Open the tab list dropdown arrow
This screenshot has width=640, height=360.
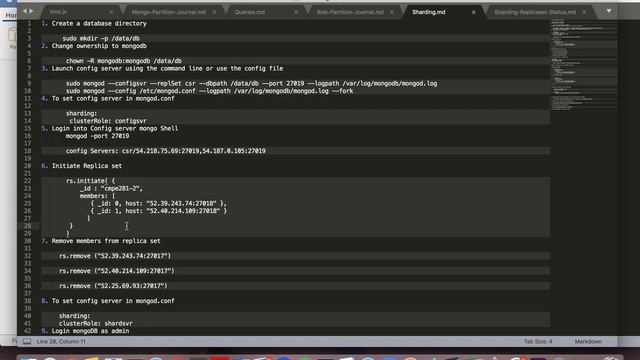coord(609,11)
